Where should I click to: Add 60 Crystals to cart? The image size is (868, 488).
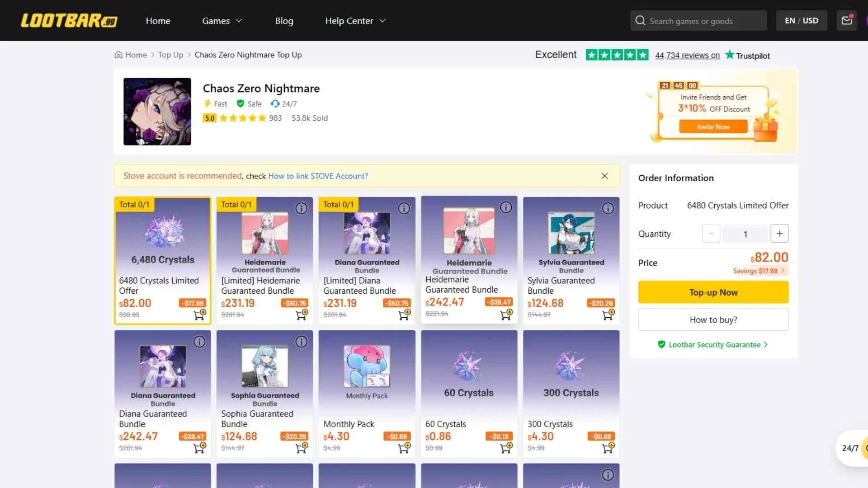[x=506, y=448]
